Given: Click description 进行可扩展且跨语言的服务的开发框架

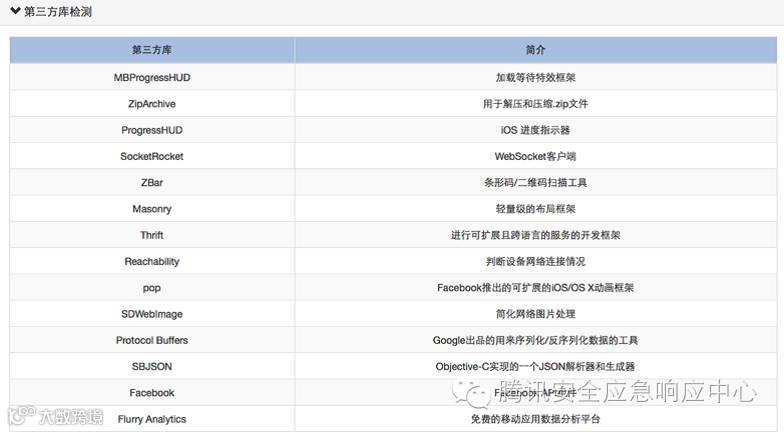Looking at the screenshot, I should click(x=536, y=235).
